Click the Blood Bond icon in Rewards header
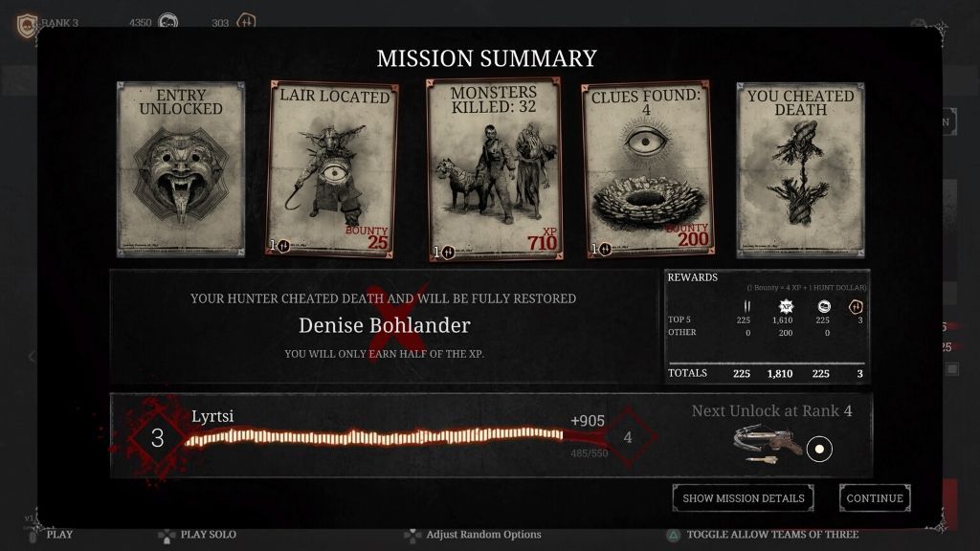The width and height of the screenshot is (980, 551). [856, 306]
